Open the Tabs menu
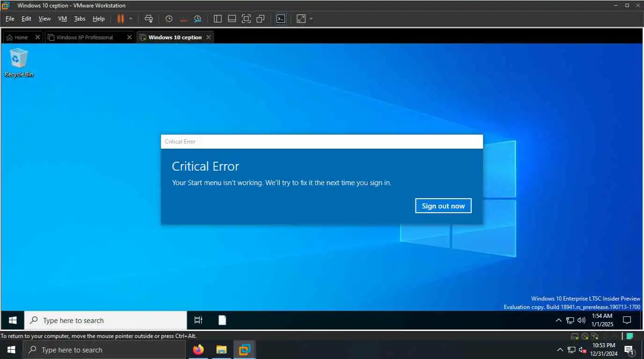 [80, 19]
